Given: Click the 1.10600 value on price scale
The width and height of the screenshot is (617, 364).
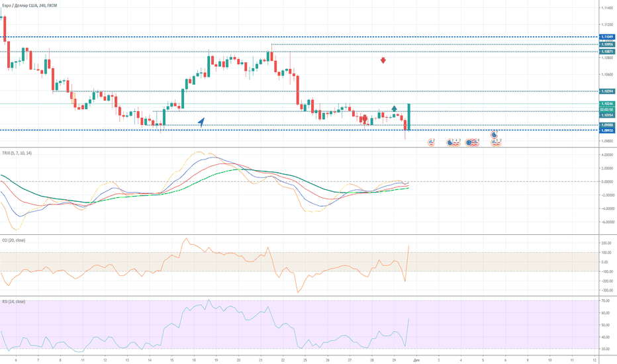Looking at the screenshot, I should [x=607, y=74].
